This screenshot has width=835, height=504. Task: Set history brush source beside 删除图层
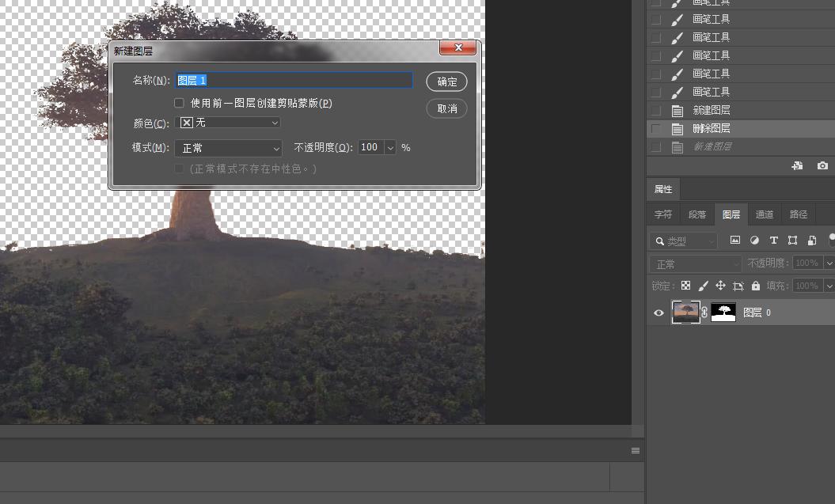coord(656,128)
